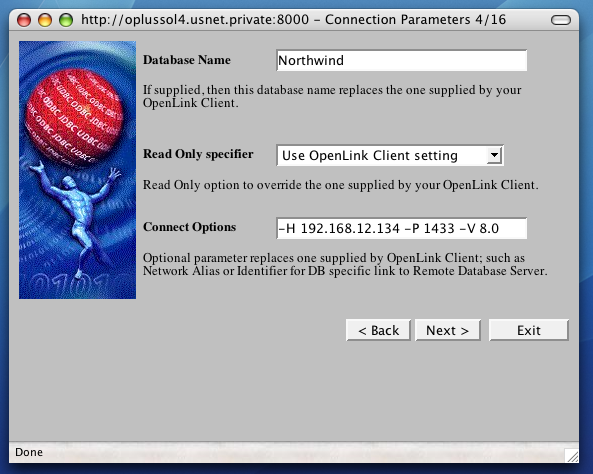The width and height of the screenshot is (593, 474).
Task: Click the dropdown arrow beside OpenLink Client setting
Action: tap(494, 155)
